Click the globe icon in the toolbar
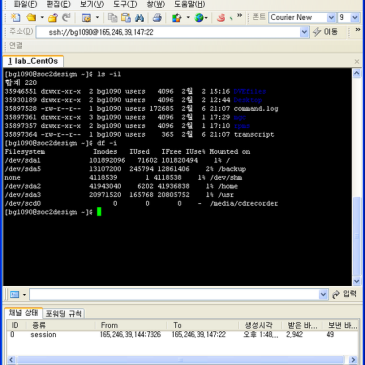The height and width of the screenshot is (365, 365). click(199, 17)
